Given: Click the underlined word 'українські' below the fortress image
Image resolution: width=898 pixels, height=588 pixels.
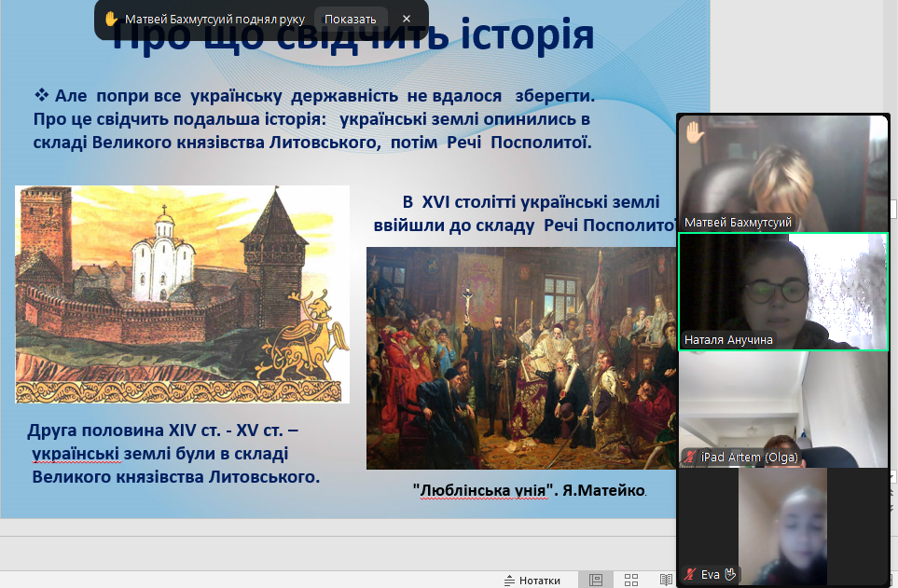Looking at the screenshot, I should pos(76,454).
